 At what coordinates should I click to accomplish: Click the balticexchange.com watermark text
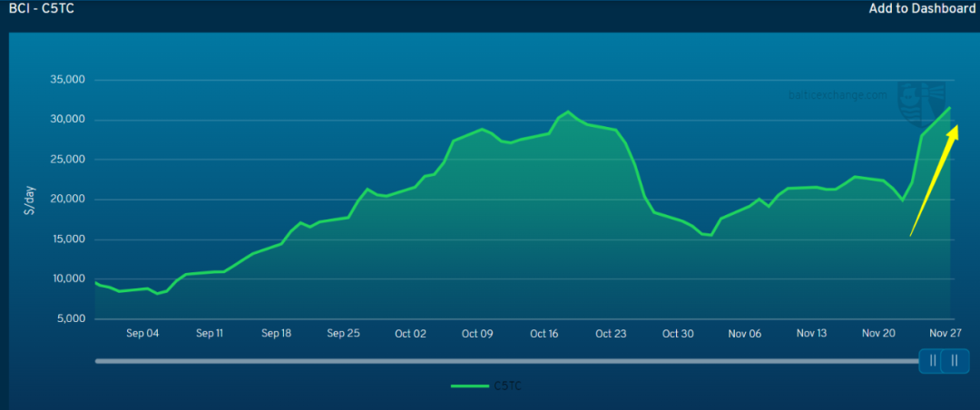click(x=838, y=94)
